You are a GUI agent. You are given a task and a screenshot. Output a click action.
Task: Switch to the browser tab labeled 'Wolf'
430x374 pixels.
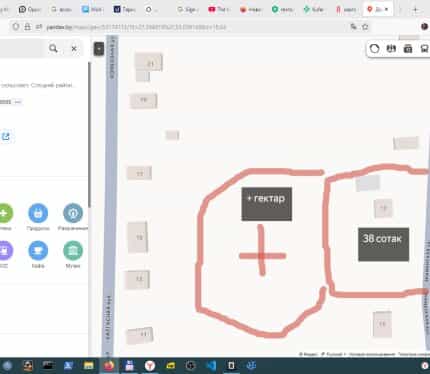click(x=92, y=9)
